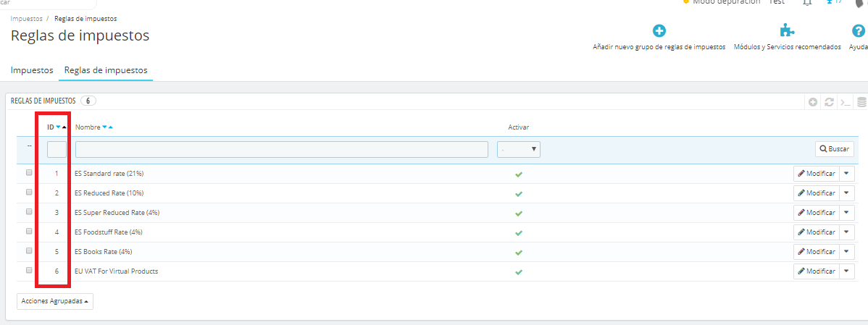Open the Ayuda help question mark icon
868x325 pixels.
pyautogui.click(x=858, y=31)
